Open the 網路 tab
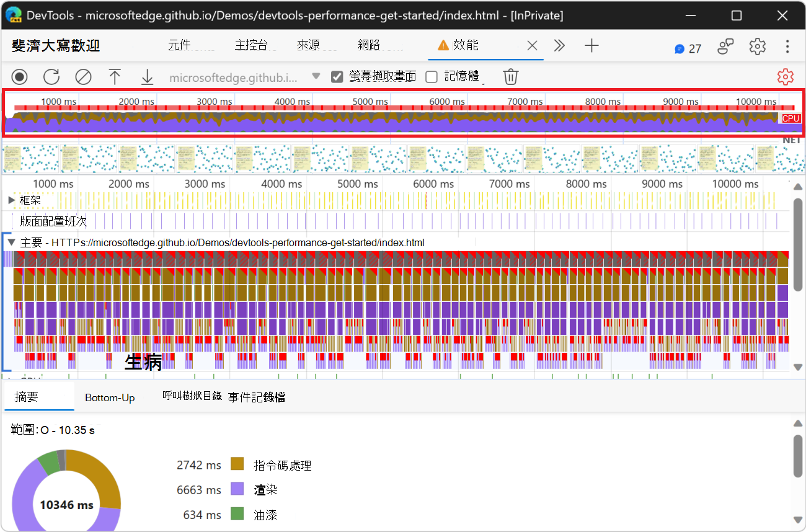 click(369, 45)
